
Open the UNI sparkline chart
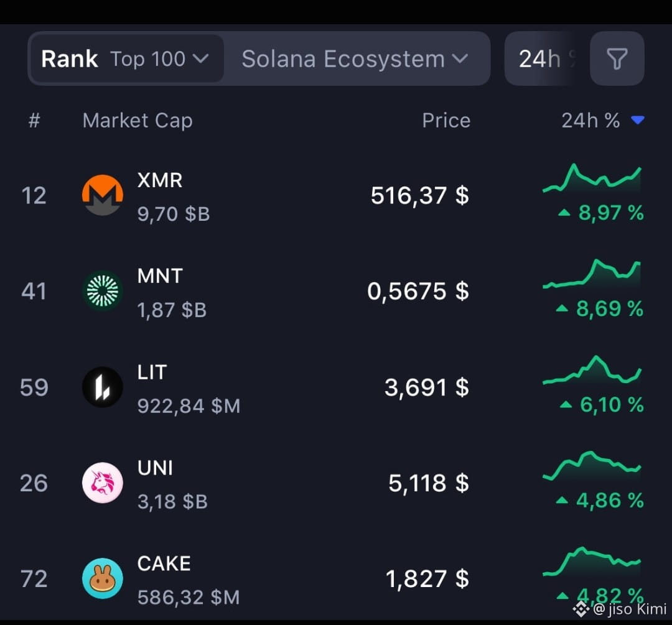point(592,466)
